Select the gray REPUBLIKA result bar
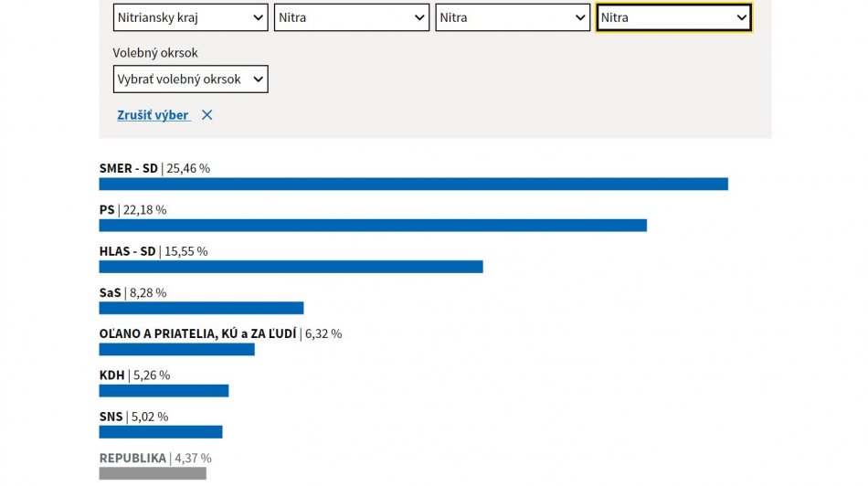This screenshot has height=486, width=868. tap(153, 473)
